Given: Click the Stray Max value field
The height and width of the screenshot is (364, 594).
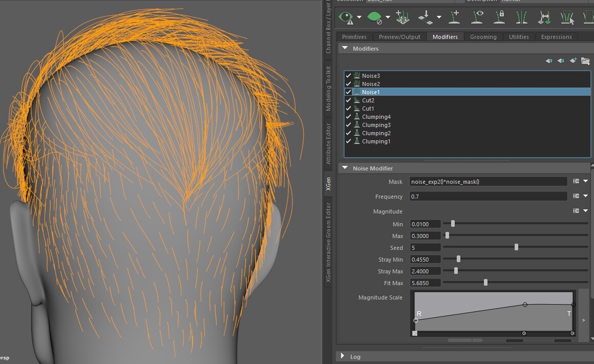Looking at the screenshot, I should click(x=426, y=271).
